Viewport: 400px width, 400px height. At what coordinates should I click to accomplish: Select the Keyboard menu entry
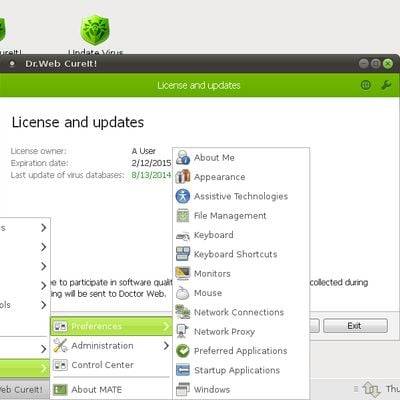241,235
